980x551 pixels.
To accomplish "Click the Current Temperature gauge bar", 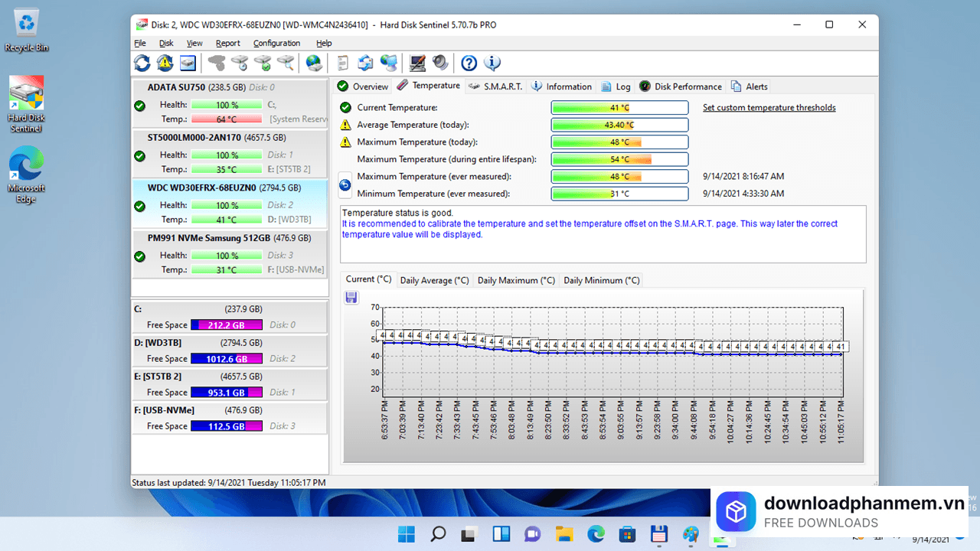I will pyautogui.click(x=619, y=107).
